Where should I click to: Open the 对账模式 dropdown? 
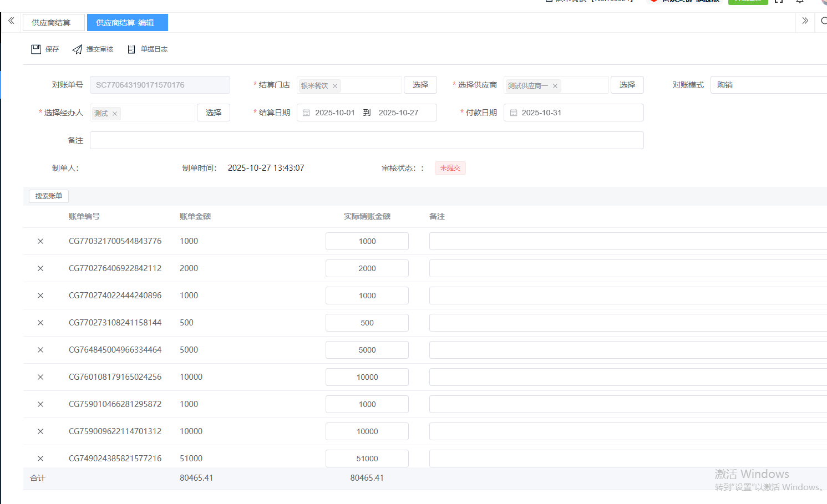coord(768,85)
